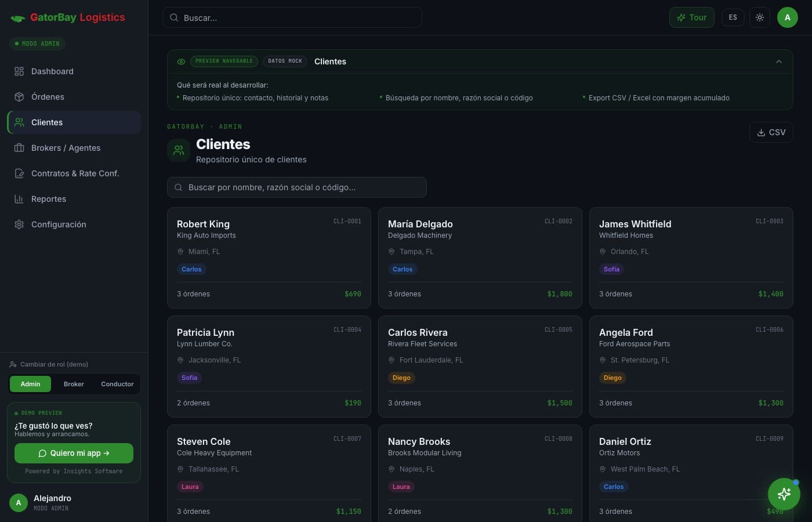Open the Robert King client card
The width and height of the screenshot is (812, 522).
[x=269, y=258]
